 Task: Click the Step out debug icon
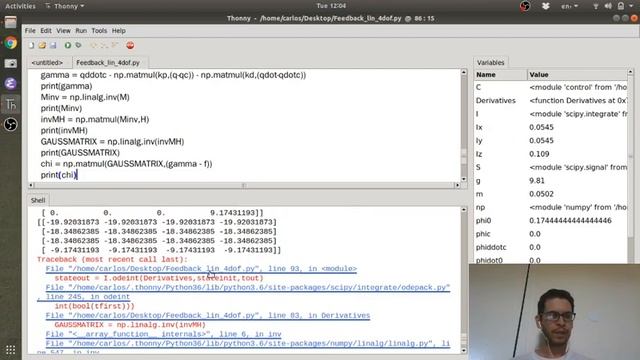click(x=115, y=45)
